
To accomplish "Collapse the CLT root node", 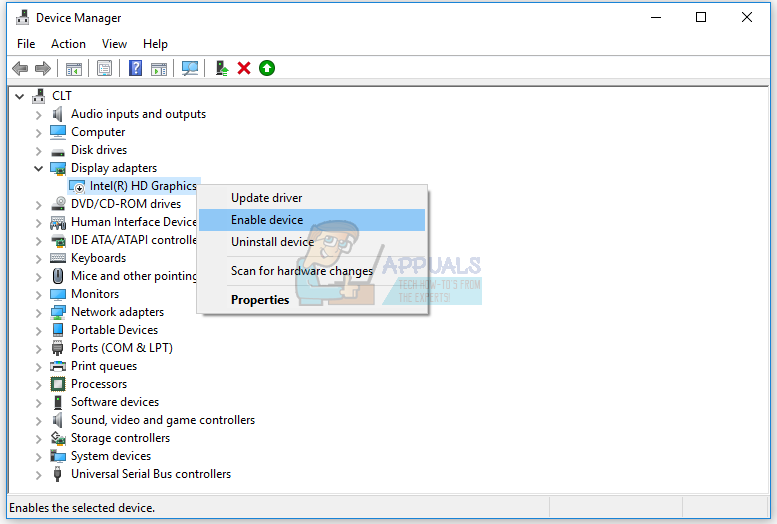I will tap(20, 96).
